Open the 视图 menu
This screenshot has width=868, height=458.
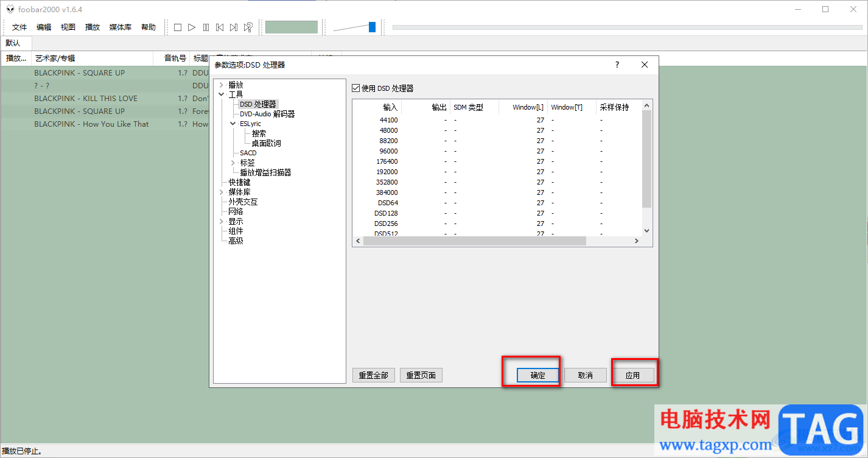(68, 27)
